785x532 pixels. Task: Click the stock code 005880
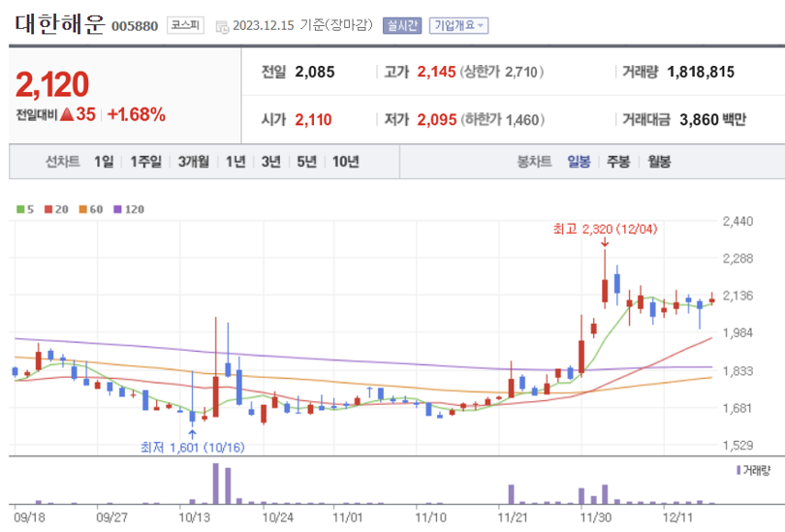135,26
